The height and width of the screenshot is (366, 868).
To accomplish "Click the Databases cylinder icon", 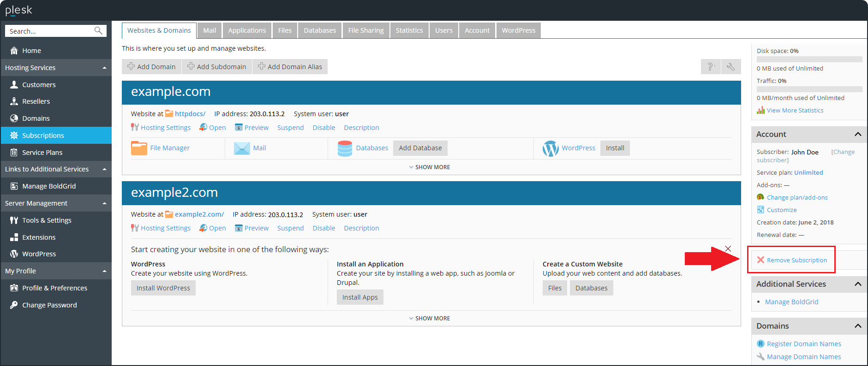I will pos(345,148).
